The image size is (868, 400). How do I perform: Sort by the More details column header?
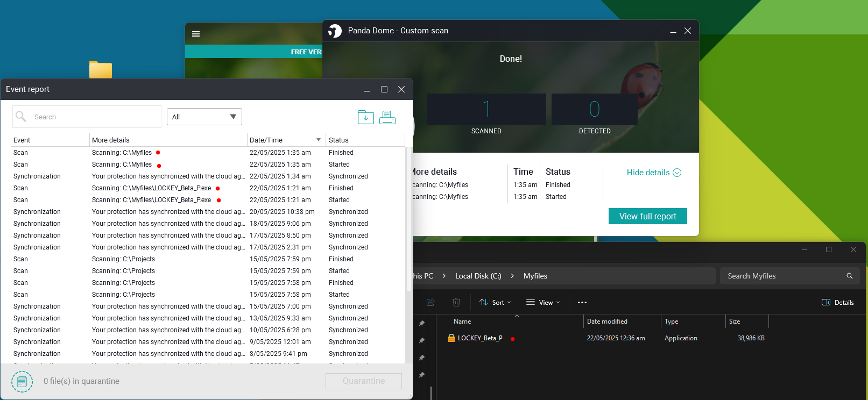click(x=168, y=140)
